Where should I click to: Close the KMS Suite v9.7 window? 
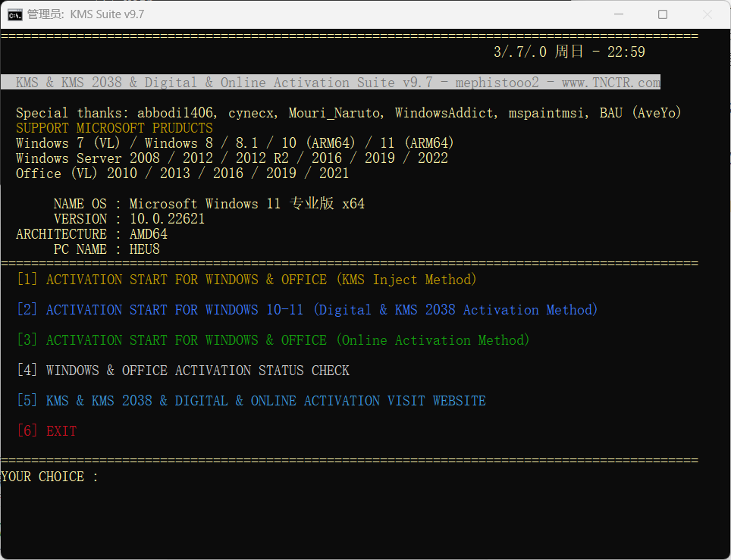coord(707,14)
